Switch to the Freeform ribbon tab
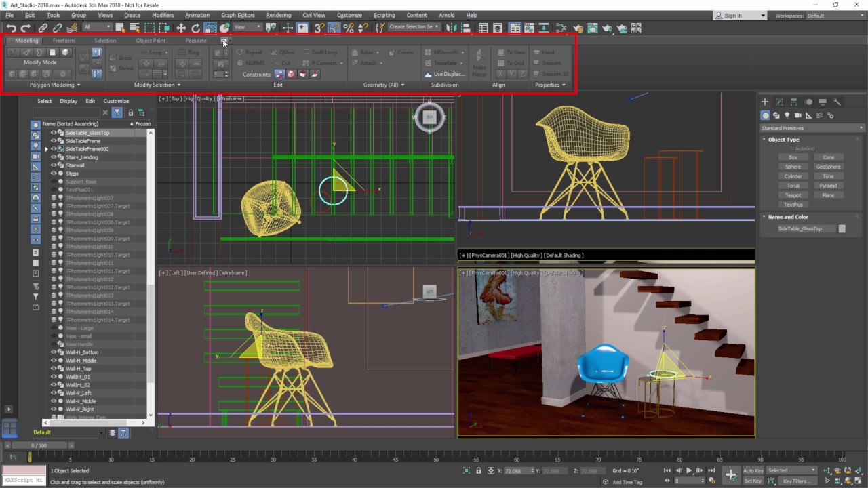Viewport: 868px width, 488px height. click(x=64, y=41)
